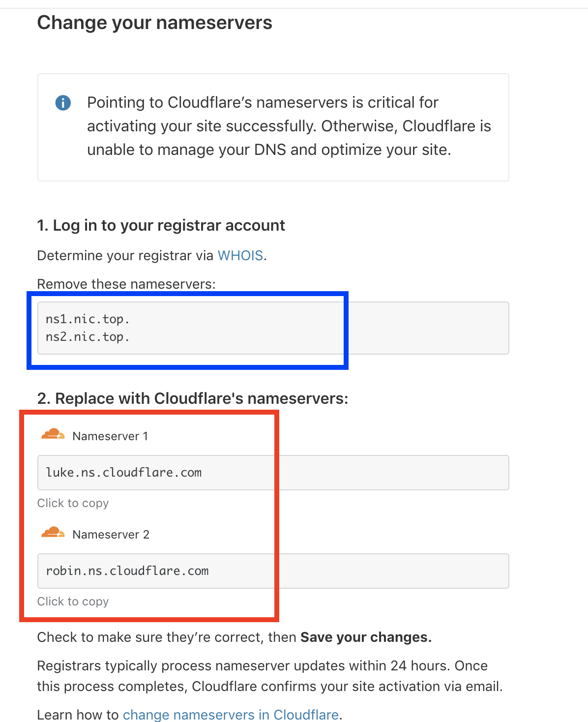Select the ns2.nic.top. nameserver line
Viewport: 588px width, 722px height.
pyautogui.click(x=88, y=337)
